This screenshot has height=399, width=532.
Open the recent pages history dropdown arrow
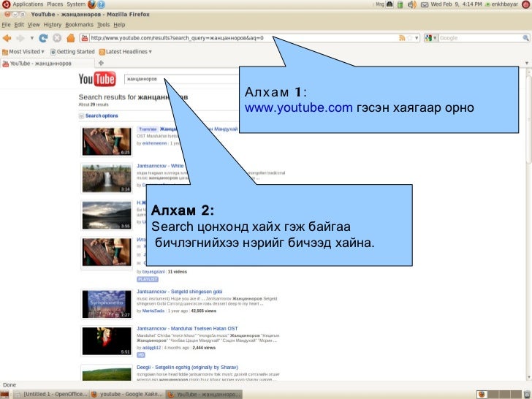[32, 38]
